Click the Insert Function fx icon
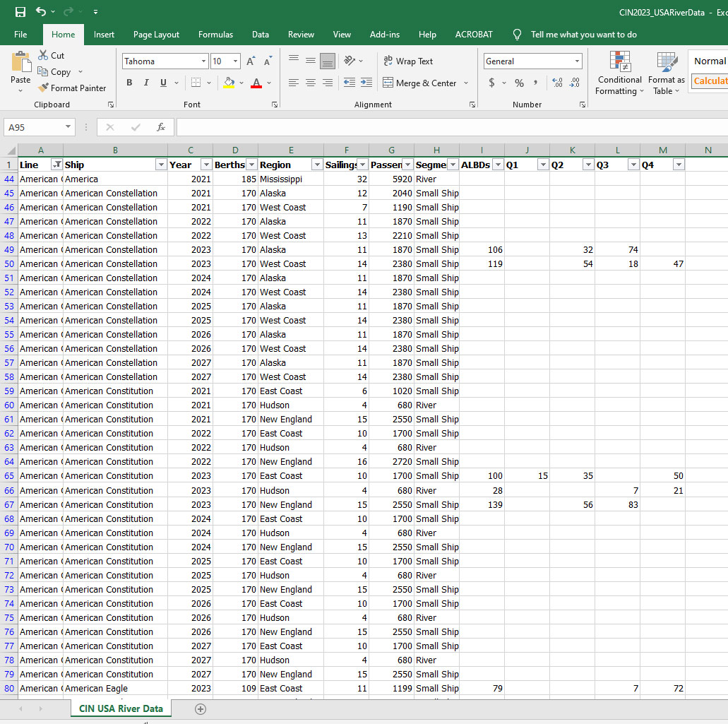This screenshot has width=728, height=724. pos(161,127)
